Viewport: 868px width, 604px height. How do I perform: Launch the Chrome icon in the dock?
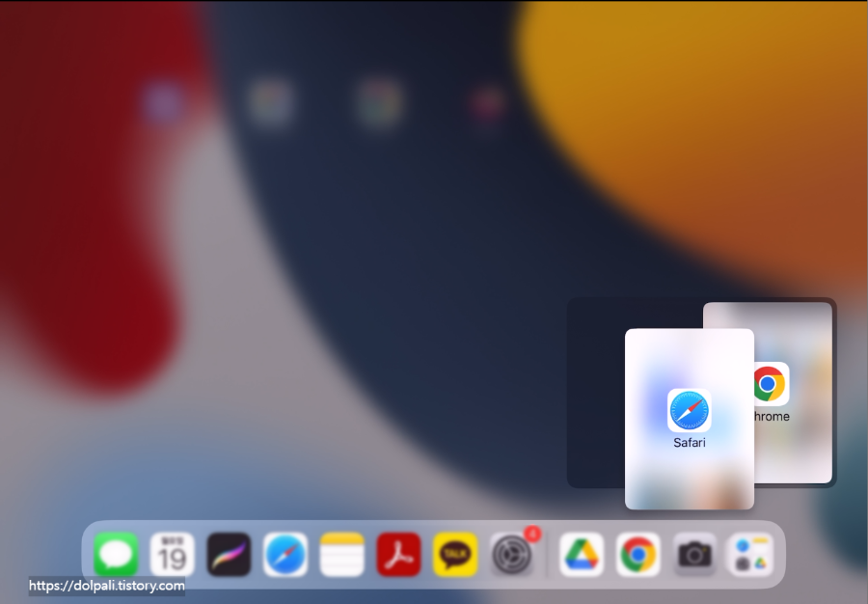tap(637, 554)
